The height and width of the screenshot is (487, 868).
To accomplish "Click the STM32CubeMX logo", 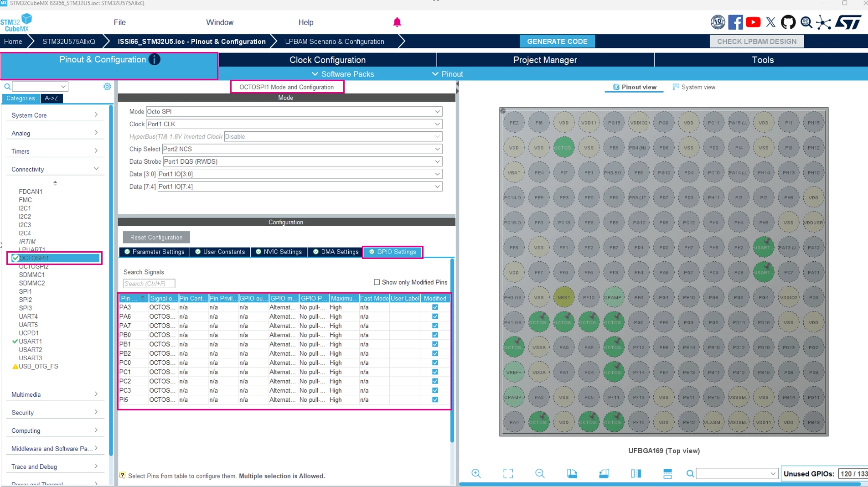I will click(x=16, y=22).
